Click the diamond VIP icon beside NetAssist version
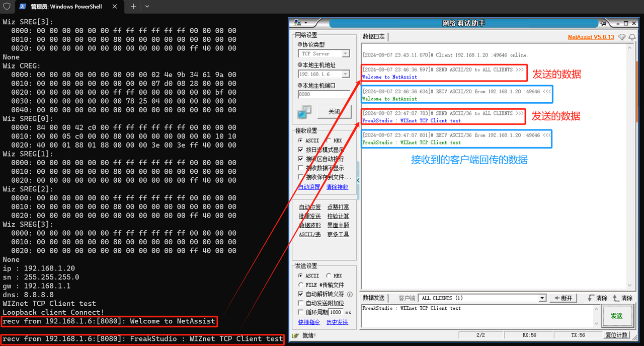Viewport: 644px width, 346px height. click(x=622, y=37)
